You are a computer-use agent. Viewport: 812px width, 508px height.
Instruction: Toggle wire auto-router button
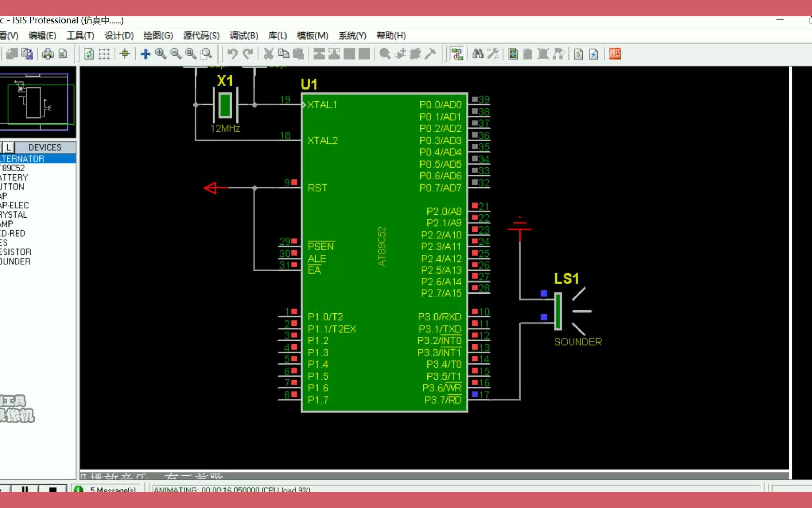[x=457, y=54]
